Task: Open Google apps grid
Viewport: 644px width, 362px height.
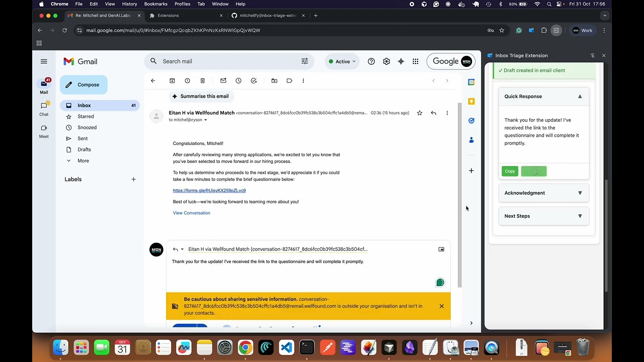Action: click(x=416, y=61)
